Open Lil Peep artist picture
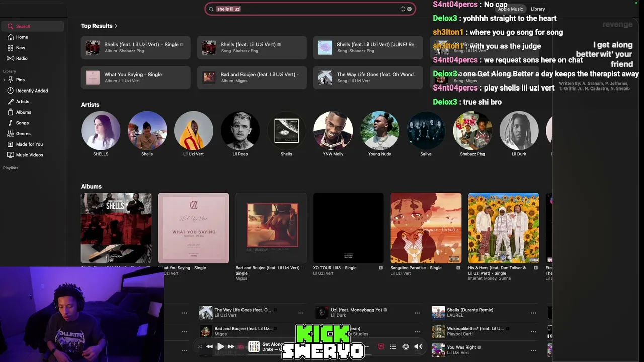 click(240, 131)
